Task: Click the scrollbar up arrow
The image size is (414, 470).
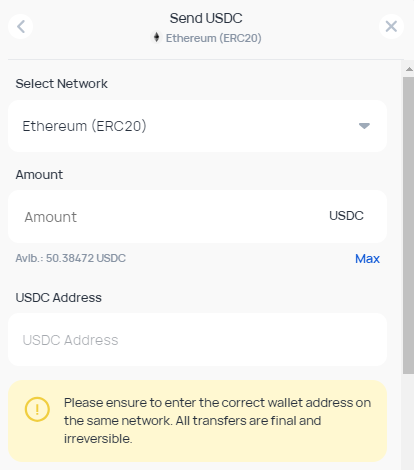Action: (x=409, y=69)
